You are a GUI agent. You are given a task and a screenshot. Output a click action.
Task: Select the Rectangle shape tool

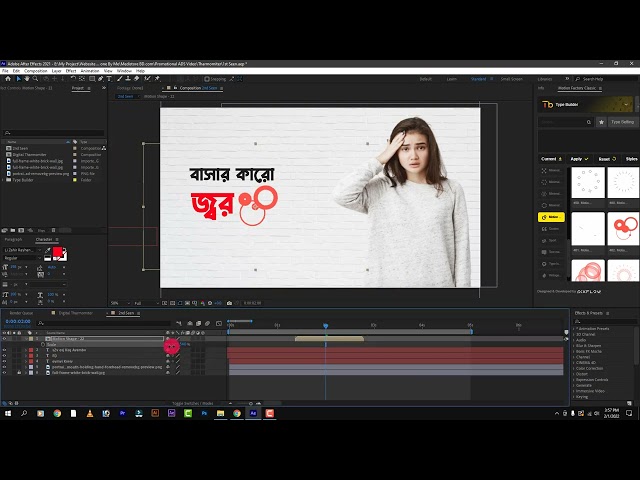click(x=92, y=79)
